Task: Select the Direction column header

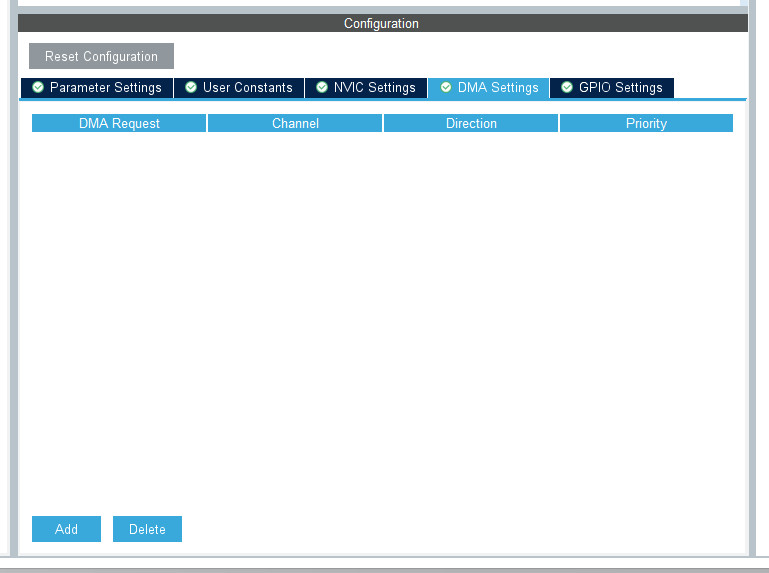Action: click(471, 123)
